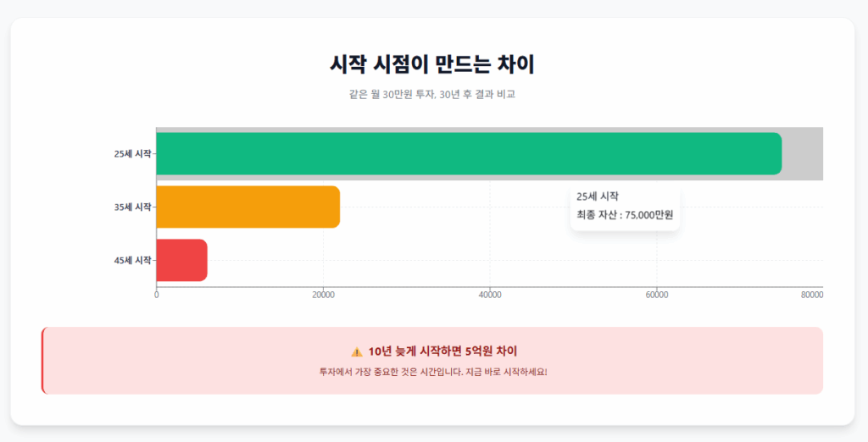Click the 60000 x-axis tick label
The height and width of the screenshot is (442, 868).
click(657, 295)
